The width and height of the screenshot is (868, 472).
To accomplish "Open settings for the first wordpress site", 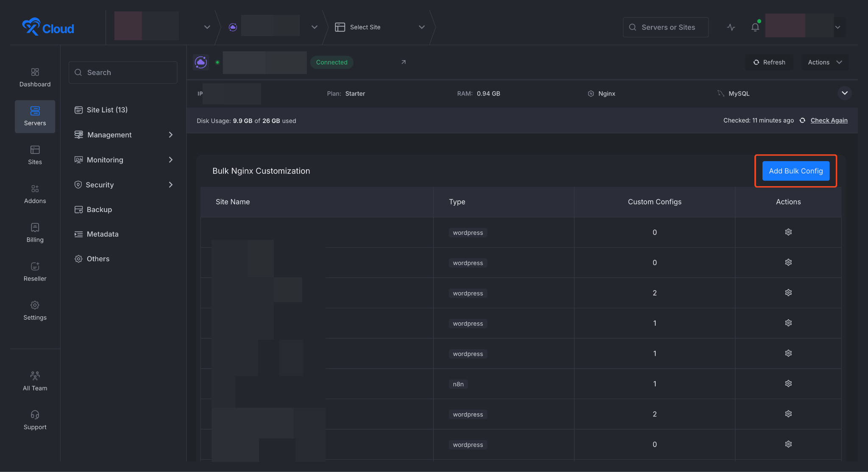I will pos(788,232).
